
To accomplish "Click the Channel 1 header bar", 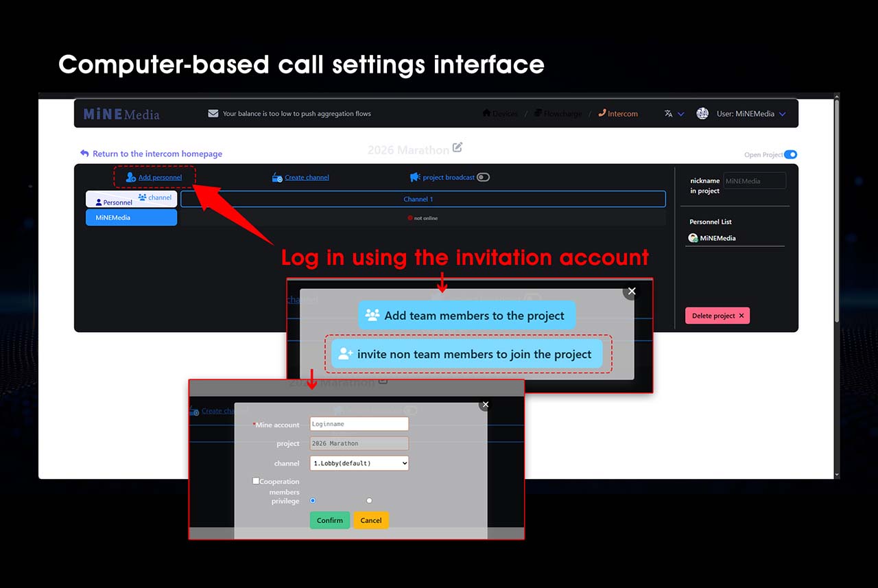I will tap(423, 199).
